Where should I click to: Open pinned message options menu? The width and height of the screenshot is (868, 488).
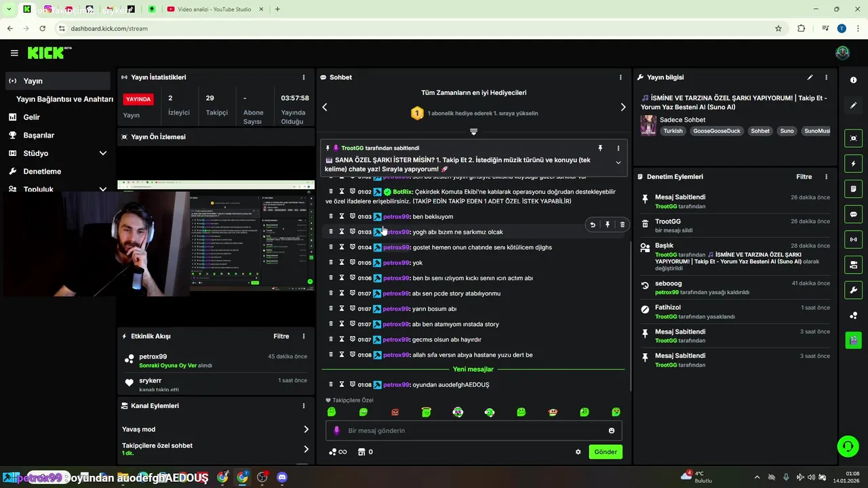point(618,148)
